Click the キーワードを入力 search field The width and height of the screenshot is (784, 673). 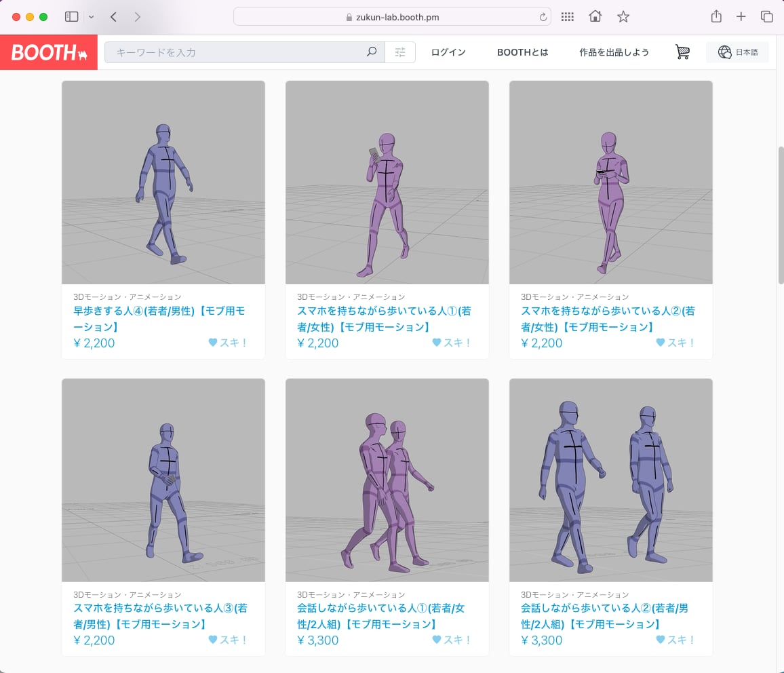click(237, 52)
